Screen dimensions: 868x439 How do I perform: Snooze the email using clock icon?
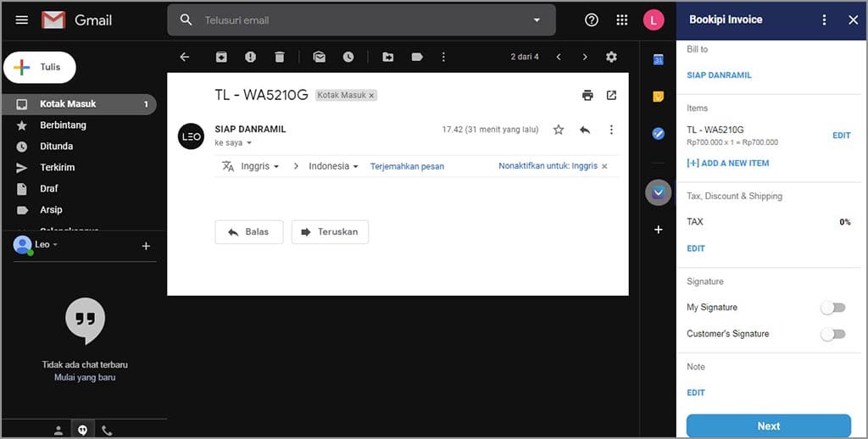coord(348,57)
